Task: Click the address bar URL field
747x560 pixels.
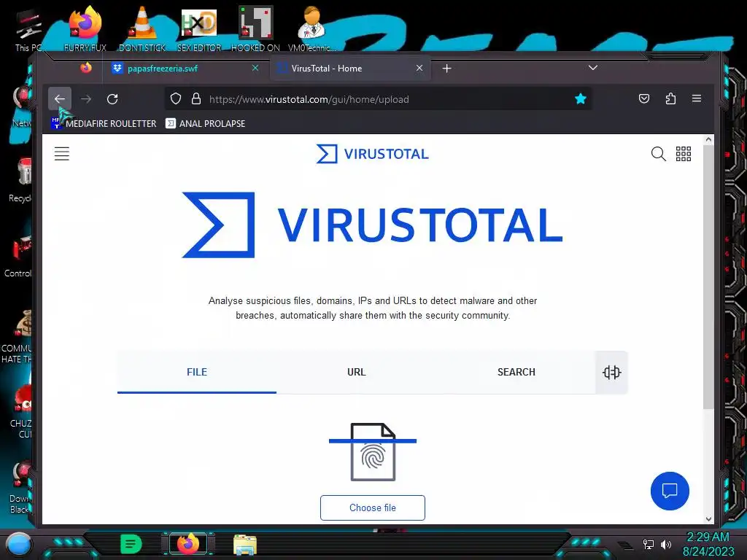Action: tap(379, 99)
